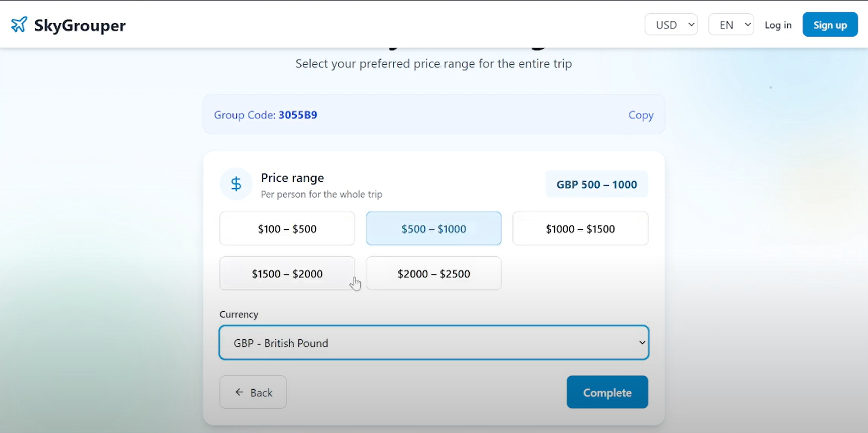Click the chevron on Currency combo box
Viewport: 868px width, 433px height.
642,343
